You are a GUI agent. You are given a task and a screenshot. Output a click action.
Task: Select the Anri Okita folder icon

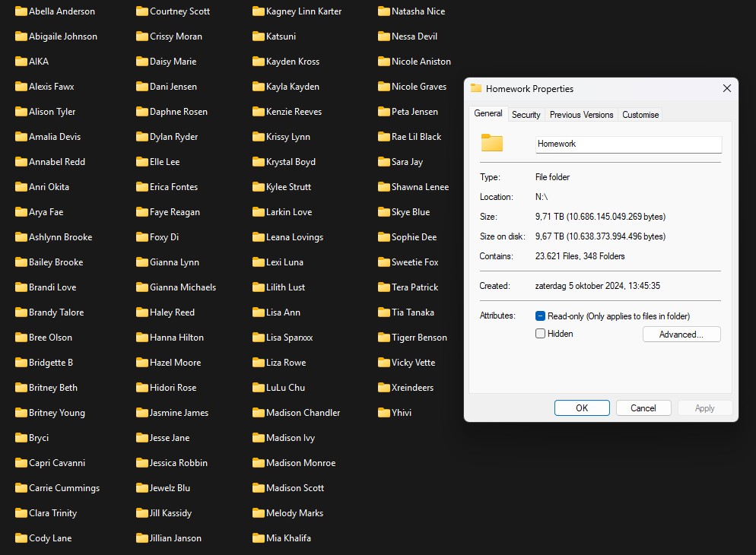(x=21, y=186)
